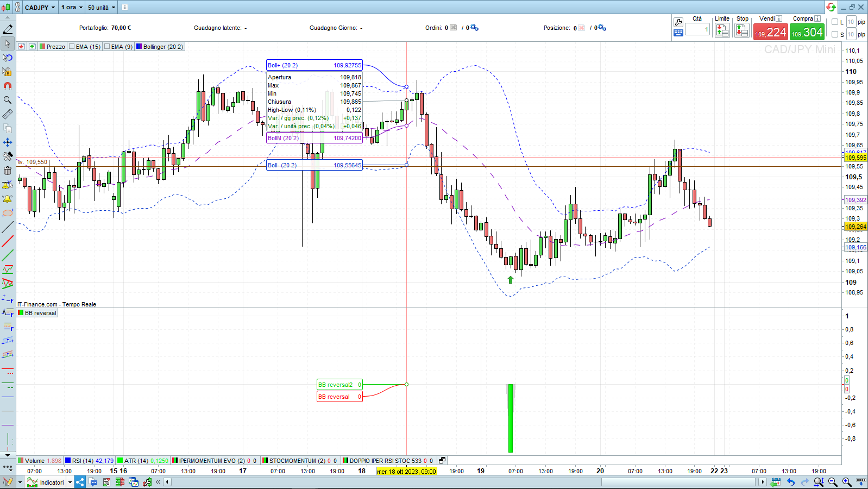Open the Indicatori dropdown arrow
868x489 pixels.
point(70,482)
